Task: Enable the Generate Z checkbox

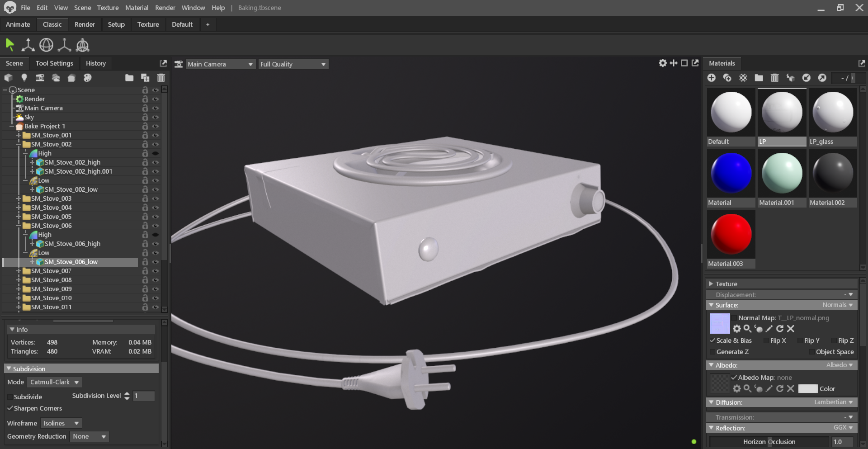Action: [x=712, y=352]
